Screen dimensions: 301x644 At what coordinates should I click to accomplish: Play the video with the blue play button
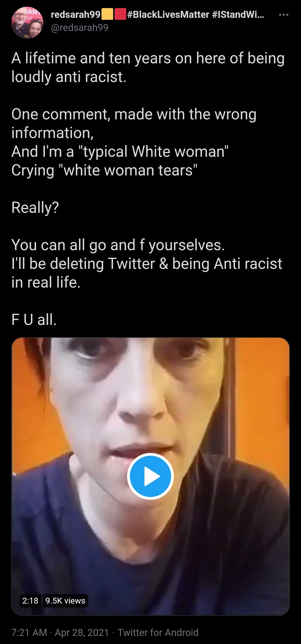151,476
